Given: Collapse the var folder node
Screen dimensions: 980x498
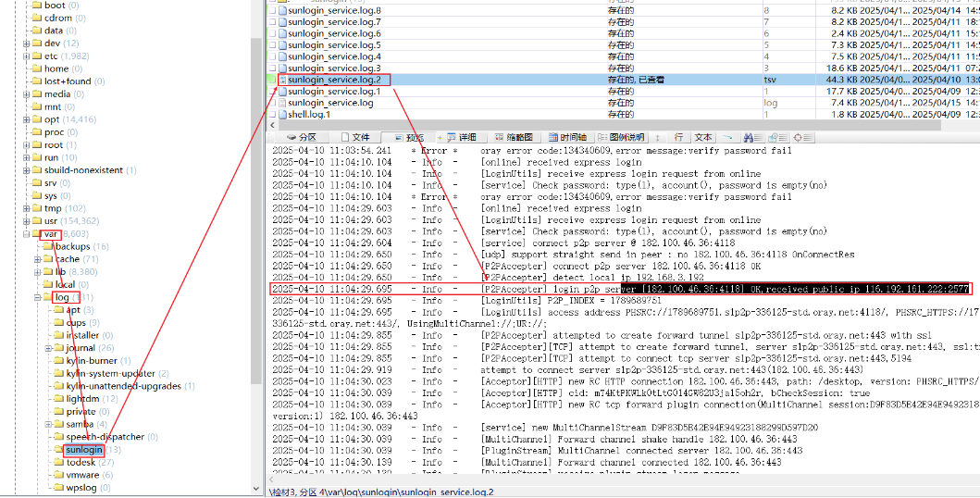Looking at the screenshot, I should (x=26, y=234).
